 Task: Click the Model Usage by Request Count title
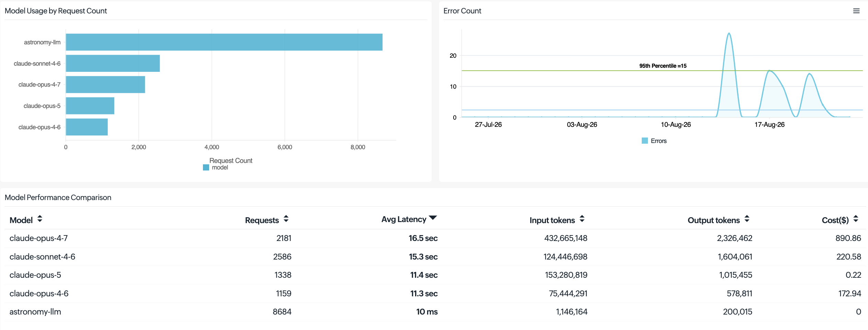pyautogui.click(x=56, y=11)
